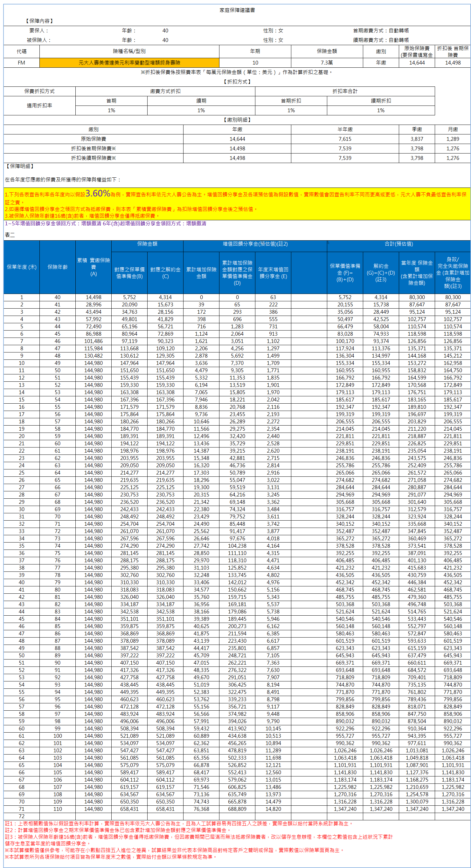Image resolution: width=471 pixels, height=868 pixels.
Task: Click the 註1 footnote line
Action: click(179, 824)
